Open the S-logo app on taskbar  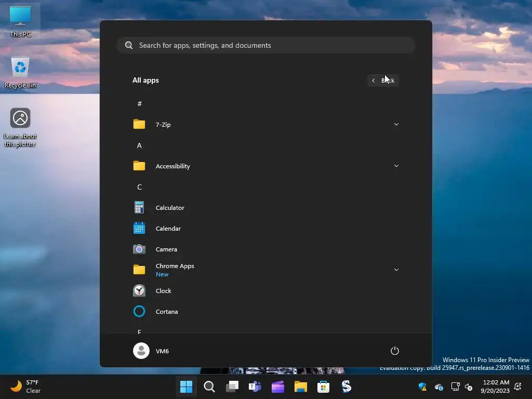coord(346,387)
